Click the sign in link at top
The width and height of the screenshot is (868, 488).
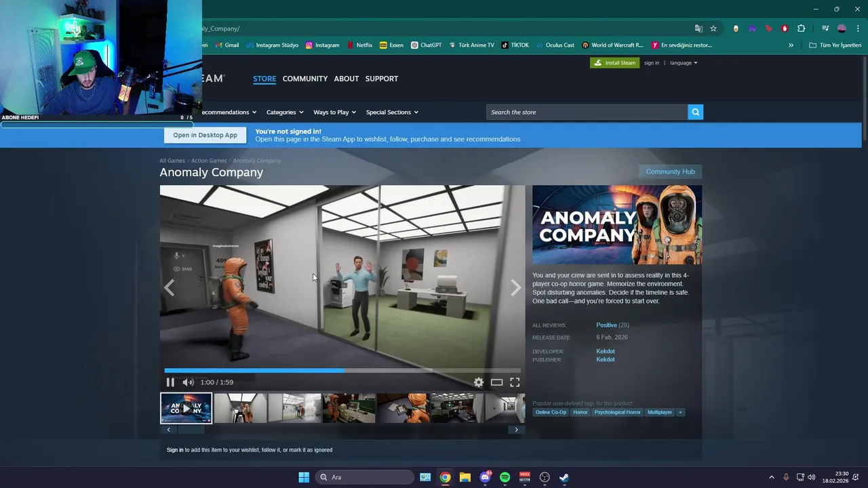(652, 63)
